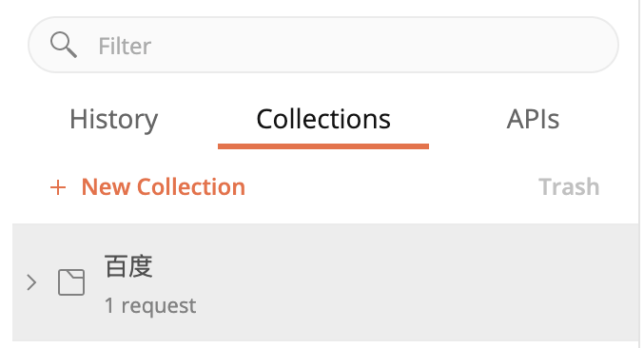Click the left edge of the filter box
This screenshot has height=348, width=644.
pyautogui.click(x=35, y=45)
